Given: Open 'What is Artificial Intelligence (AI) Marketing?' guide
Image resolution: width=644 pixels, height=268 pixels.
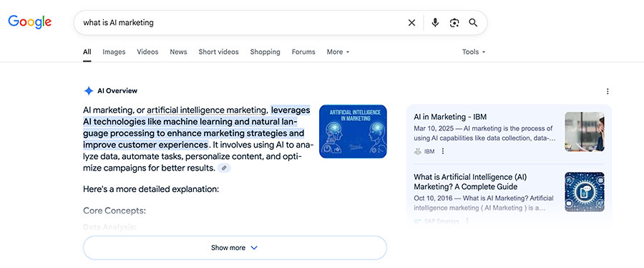Looking at the screenshot, I should click(x=470, y=182).
